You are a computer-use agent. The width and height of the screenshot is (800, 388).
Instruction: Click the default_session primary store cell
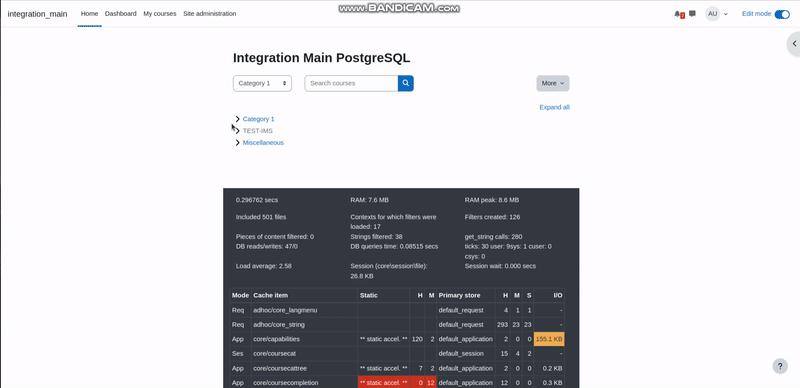point(466,353)
